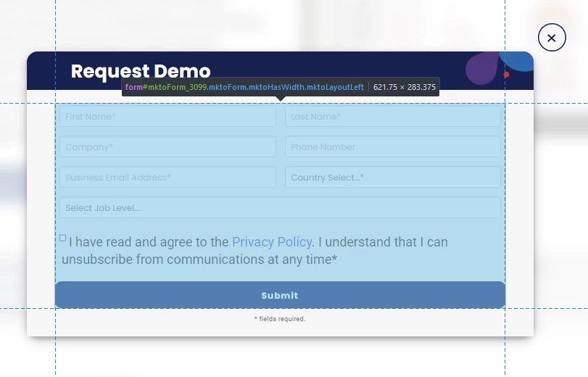Click the Company input field
588x377 pixels.
point(167,146)
